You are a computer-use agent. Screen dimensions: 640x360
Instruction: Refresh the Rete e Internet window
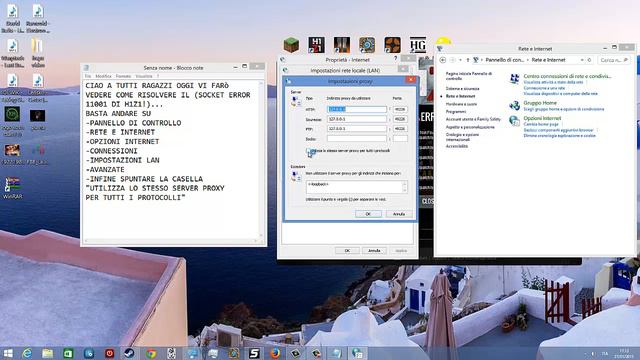coord(589,60)
